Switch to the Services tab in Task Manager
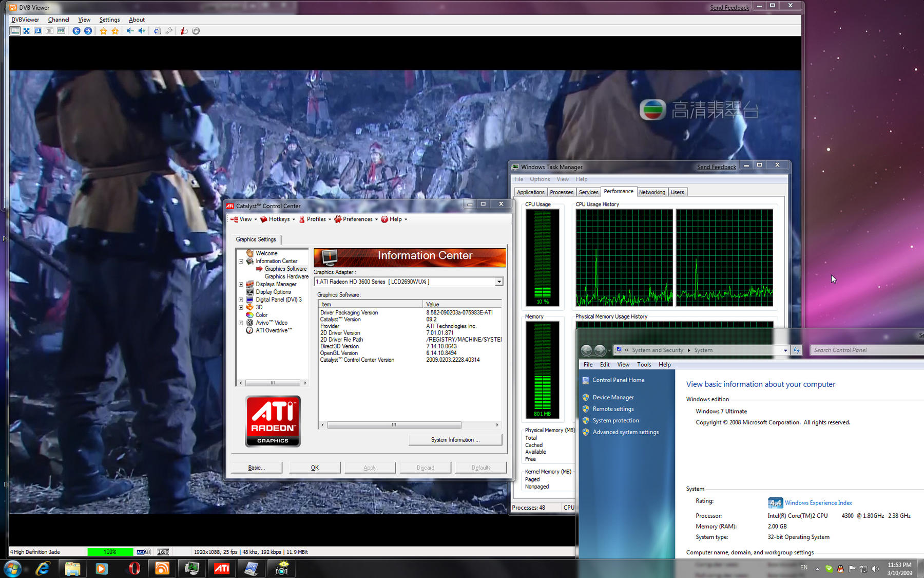This screenshot has height=578, width=924. (x=588, y=192)
